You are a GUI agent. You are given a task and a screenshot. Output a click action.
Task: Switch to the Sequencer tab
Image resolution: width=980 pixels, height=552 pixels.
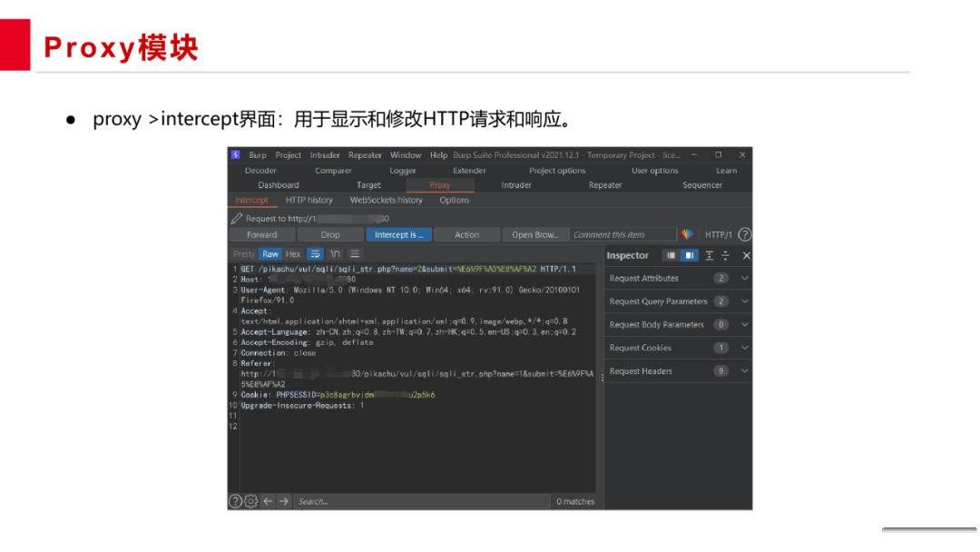[702, 185]
